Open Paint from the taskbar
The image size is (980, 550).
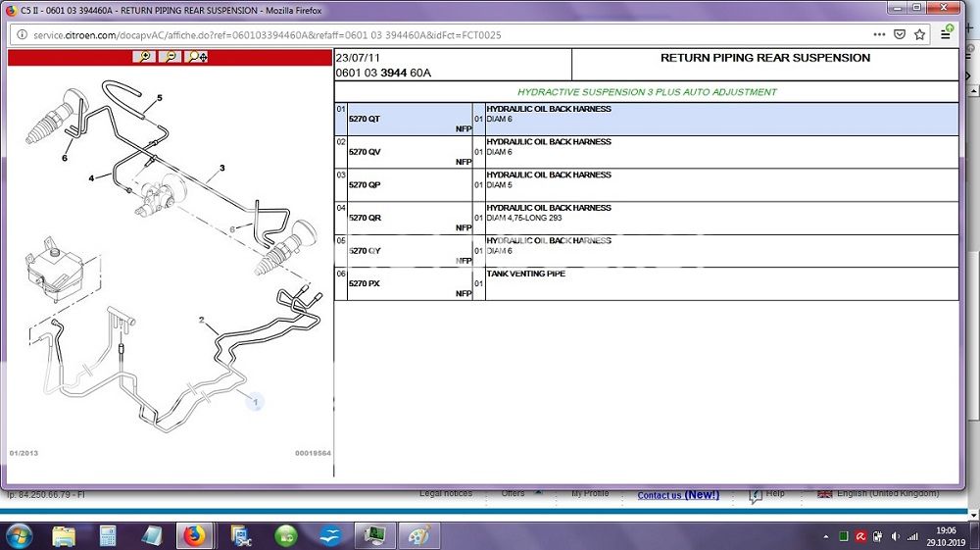(x=418, y=535)
